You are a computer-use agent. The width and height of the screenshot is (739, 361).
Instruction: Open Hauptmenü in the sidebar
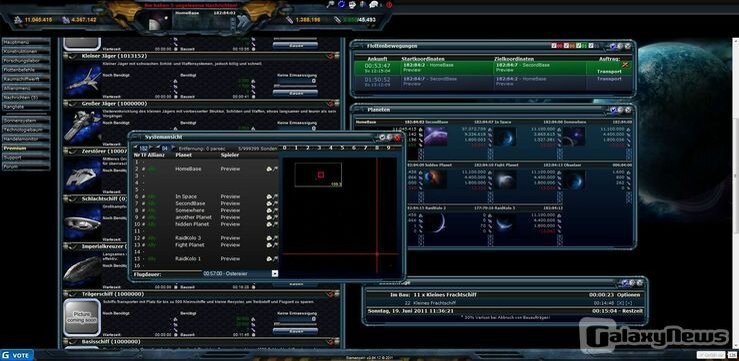point(26,42)
